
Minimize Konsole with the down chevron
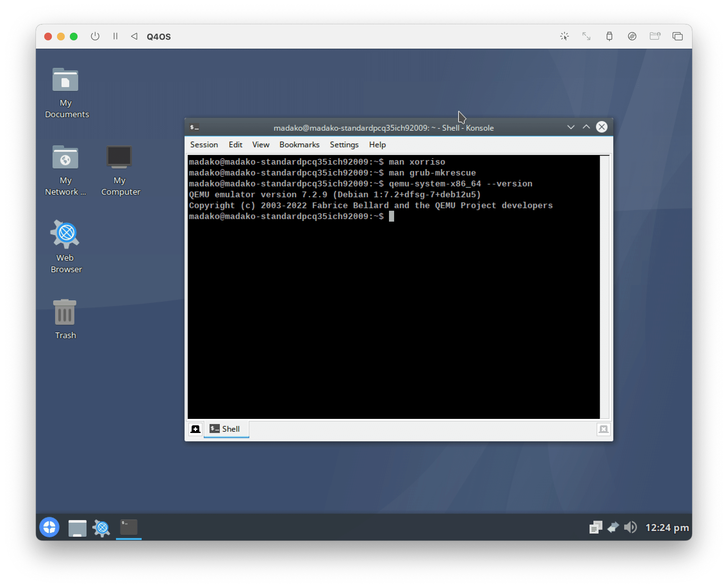[571, 127]
